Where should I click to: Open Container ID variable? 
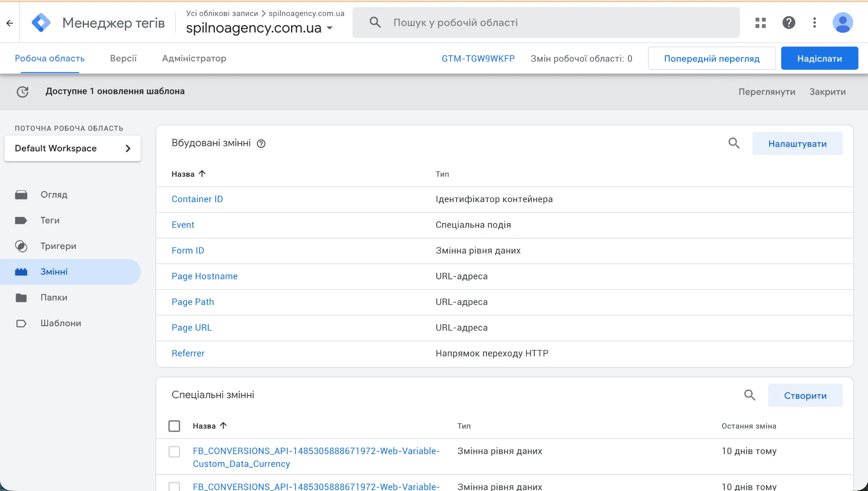pyautogui.click(x=197, y=199)
